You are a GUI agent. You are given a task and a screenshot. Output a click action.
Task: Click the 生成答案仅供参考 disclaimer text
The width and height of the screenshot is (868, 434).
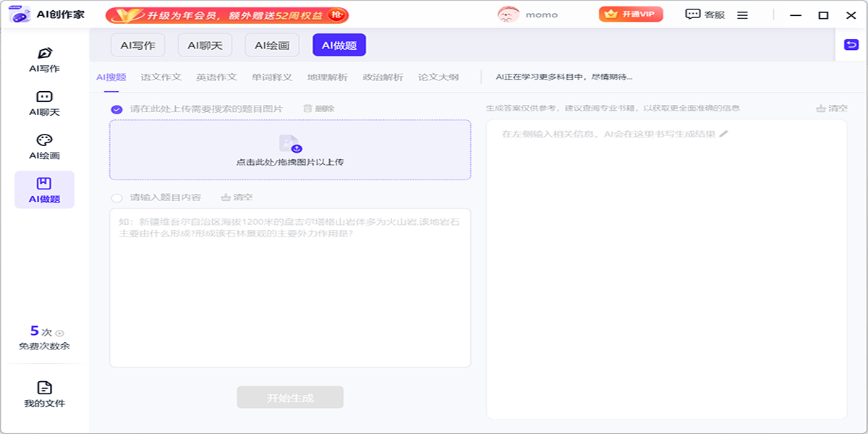click(613, 108)
